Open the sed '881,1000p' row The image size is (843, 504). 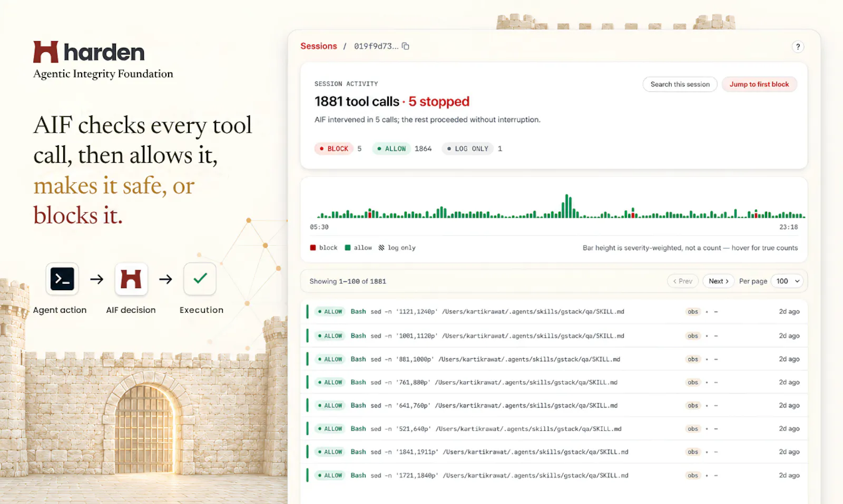(554, 359)
